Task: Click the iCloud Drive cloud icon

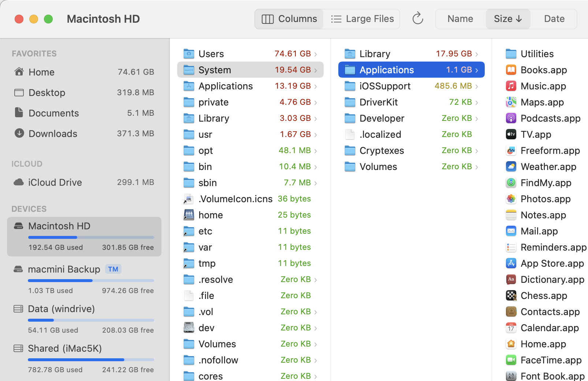Action: [19, 182]
